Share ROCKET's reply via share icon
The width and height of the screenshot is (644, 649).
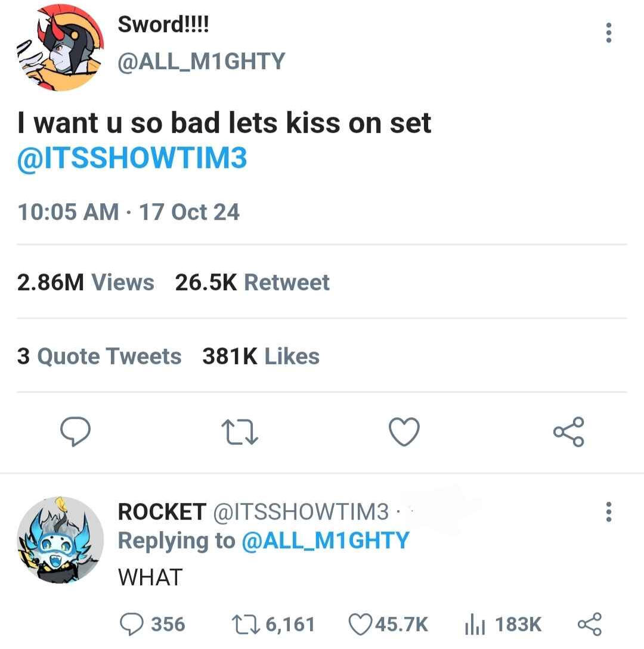(x=589, y=624)
